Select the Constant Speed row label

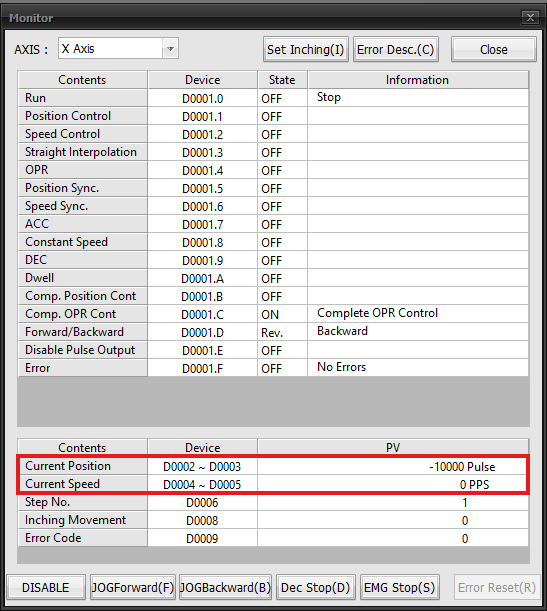click(83, 242)
